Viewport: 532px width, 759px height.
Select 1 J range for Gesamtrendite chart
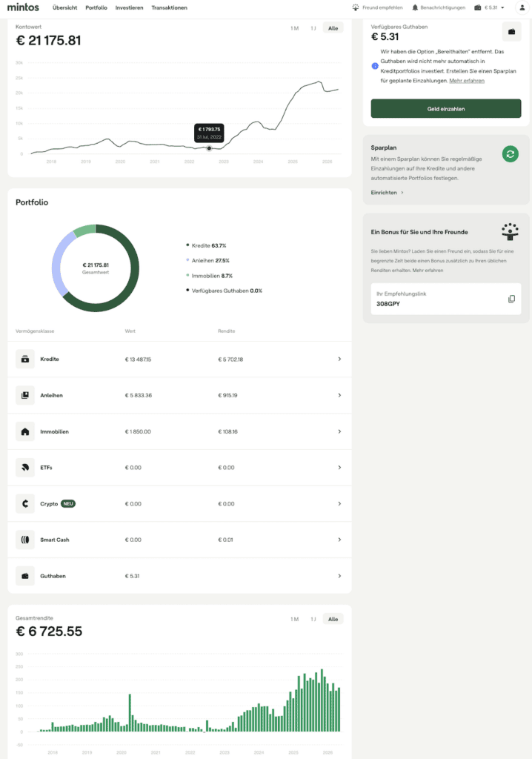tap(313, 619)
